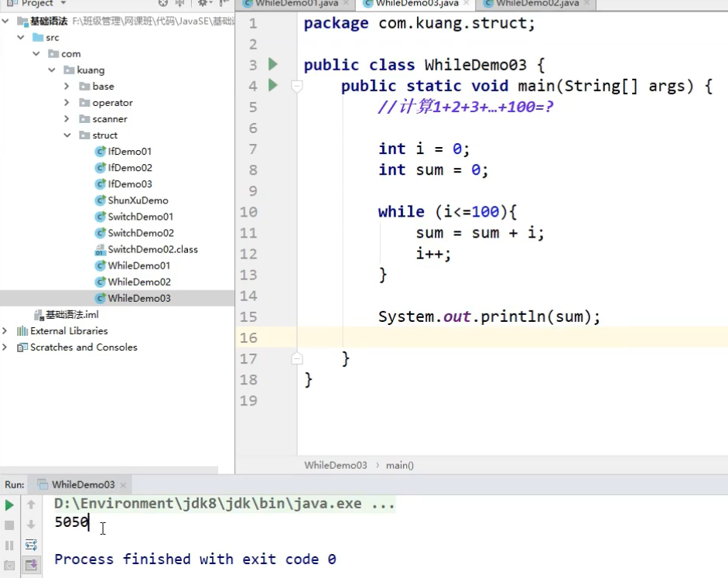This screenshot has width=728, height=578.
Task: Expand the scanner package
Action: coord(67,119)
